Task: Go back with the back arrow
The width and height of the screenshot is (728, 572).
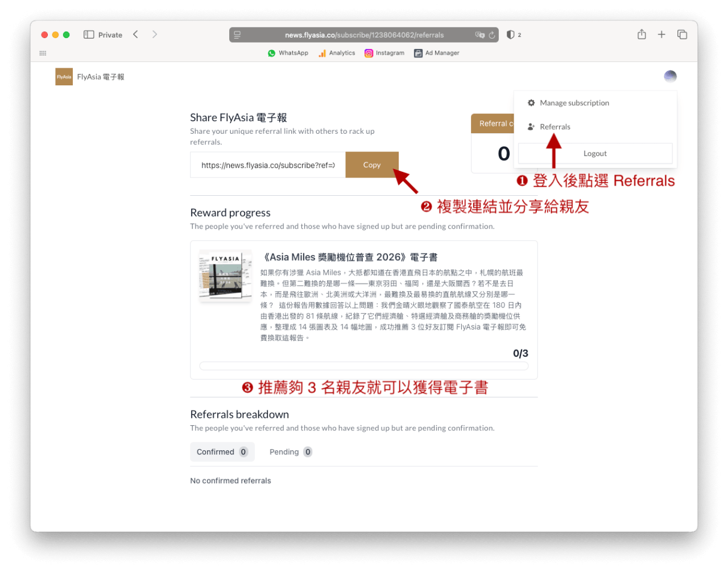Action: (135, 35)
